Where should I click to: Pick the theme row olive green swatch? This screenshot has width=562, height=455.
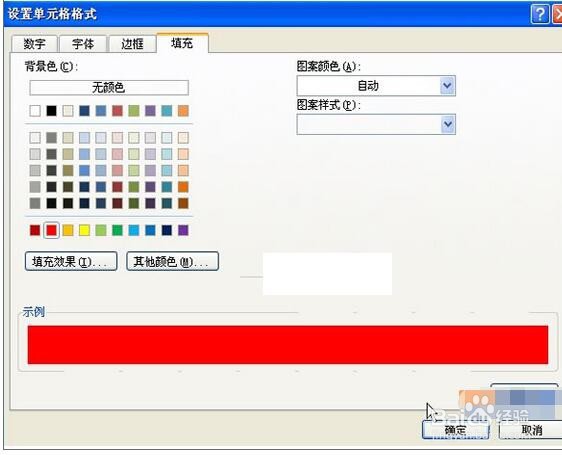134,111
